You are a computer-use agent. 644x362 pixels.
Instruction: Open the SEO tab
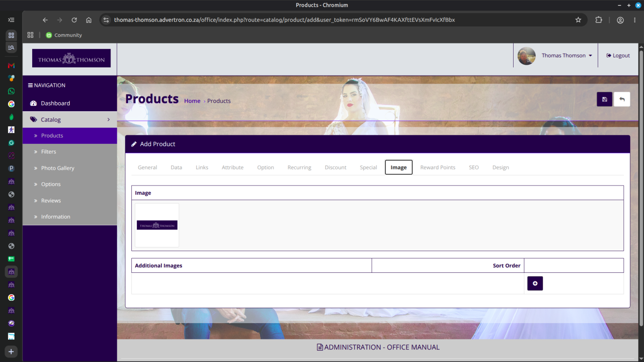474,167
